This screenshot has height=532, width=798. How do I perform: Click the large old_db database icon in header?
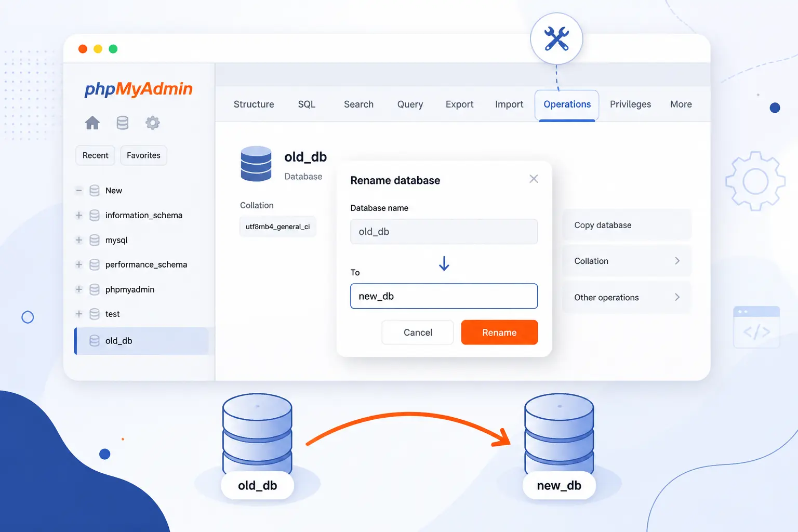pos(256,164)
